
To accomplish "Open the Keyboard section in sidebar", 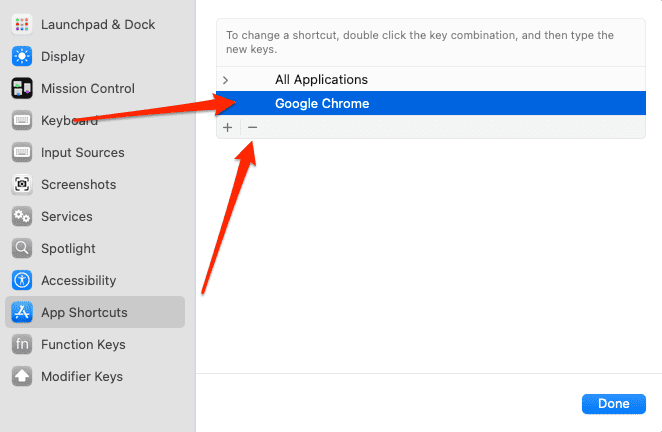I will click(69, 120).
